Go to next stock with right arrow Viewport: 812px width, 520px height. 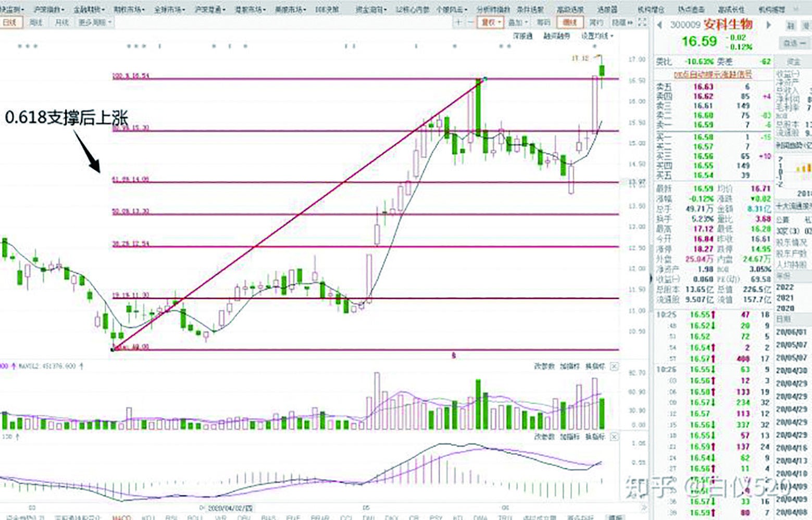click(768, 25)
